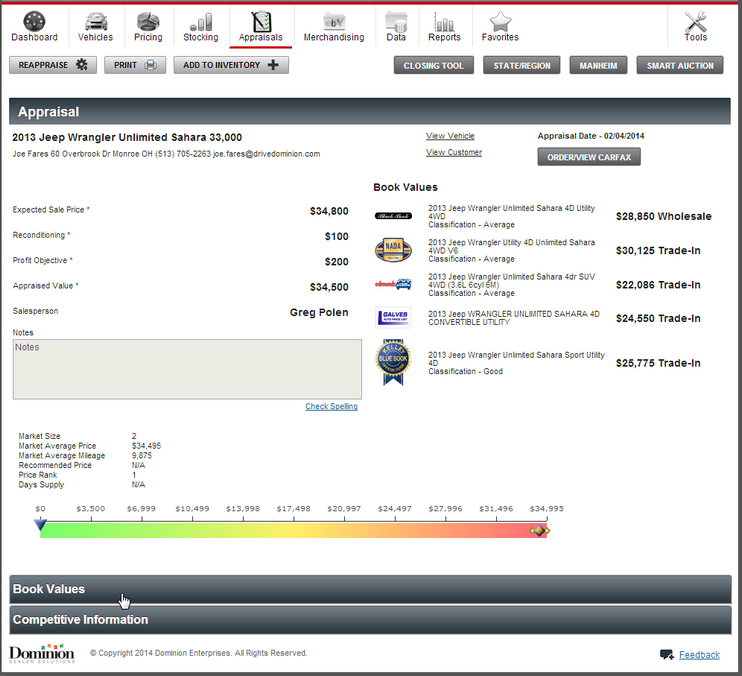The height and width of the screenshot is (676, 742).
Task: Click salesperson name Greg Polen
Action: pos(319,312)
